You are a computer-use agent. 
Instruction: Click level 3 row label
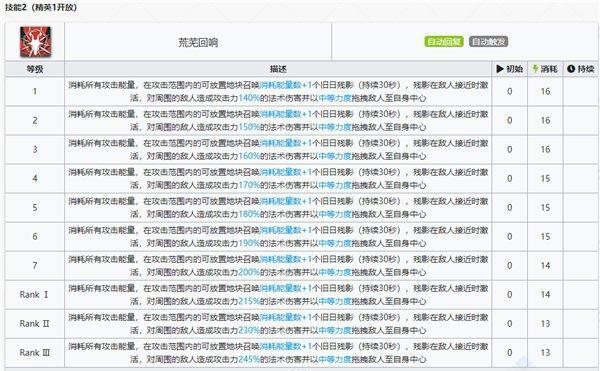(x=35, y=150)
